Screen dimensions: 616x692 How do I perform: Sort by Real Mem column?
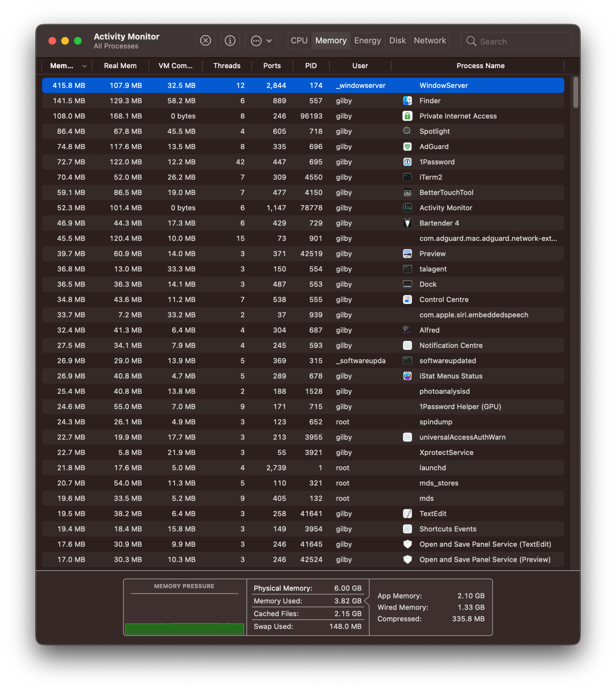pyautogui.click(x=120, y=66)
